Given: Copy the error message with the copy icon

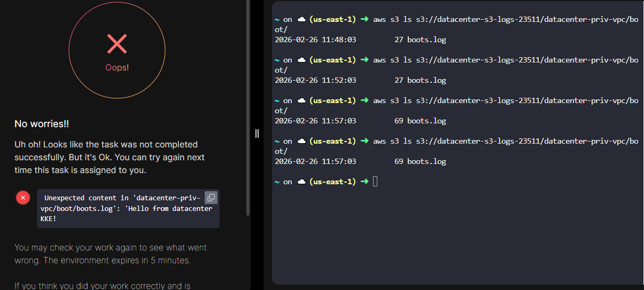Looking at the screenshot, I should click(x=211, y=198).
